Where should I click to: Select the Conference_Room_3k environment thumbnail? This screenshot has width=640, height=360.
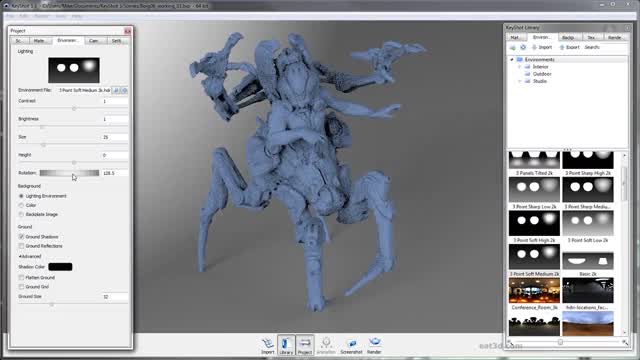click(534, 290)
